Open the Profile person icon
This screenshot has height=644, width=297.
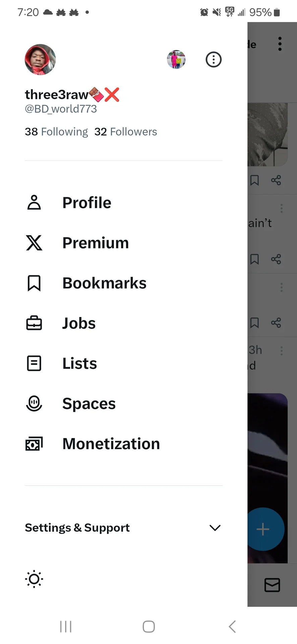coord(34,203)
